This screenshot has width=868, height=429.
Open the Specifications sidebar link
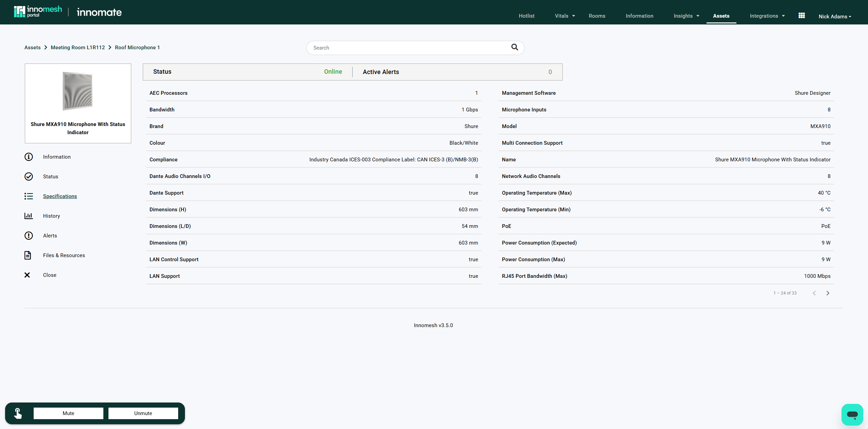point(60,196)
